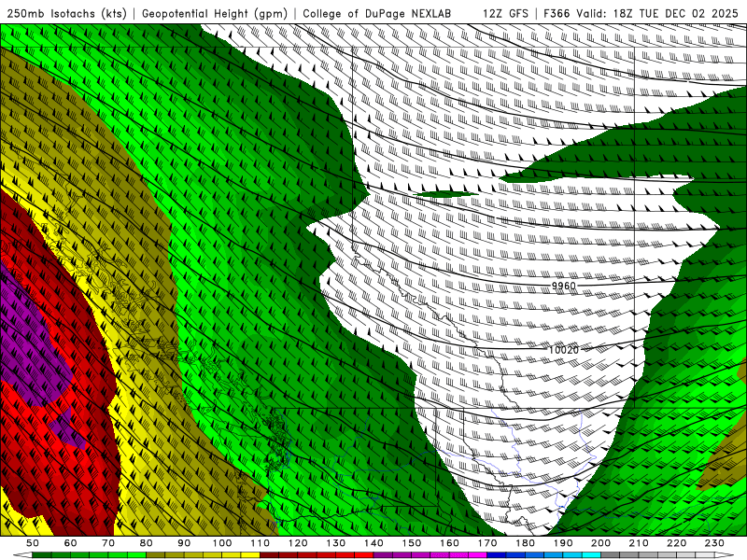Click the darkest green swatch at scale start
The image size is (747, 560).
[42, 554]
